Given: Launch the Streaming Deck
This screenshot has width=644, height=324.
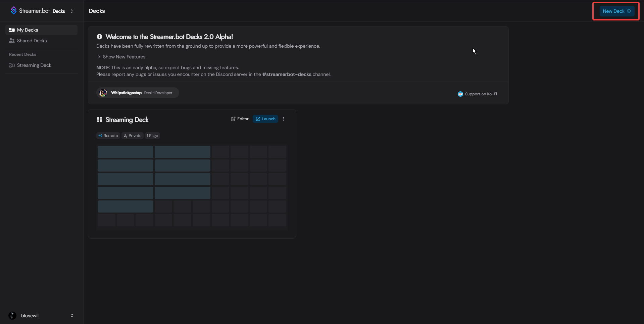Looking at the screenshot, I should [265, 119].
